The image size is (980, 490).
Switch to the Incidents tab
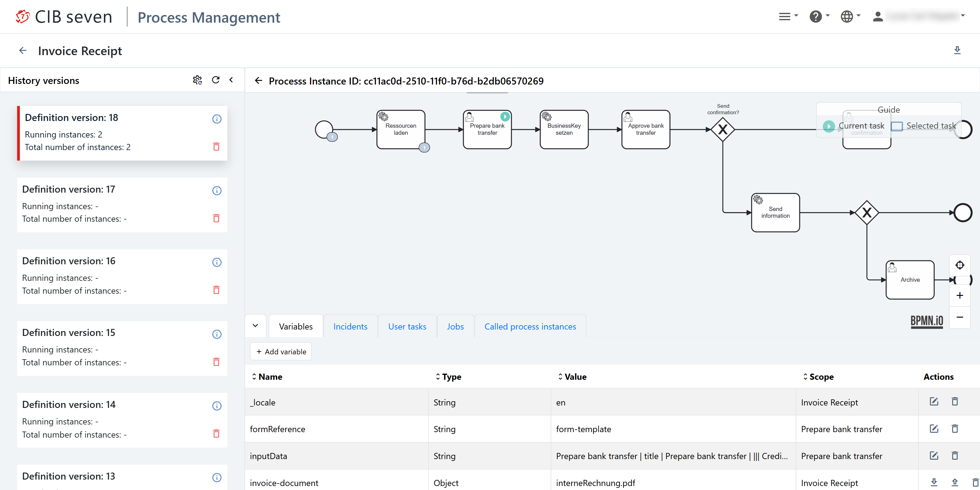(350, 326)
